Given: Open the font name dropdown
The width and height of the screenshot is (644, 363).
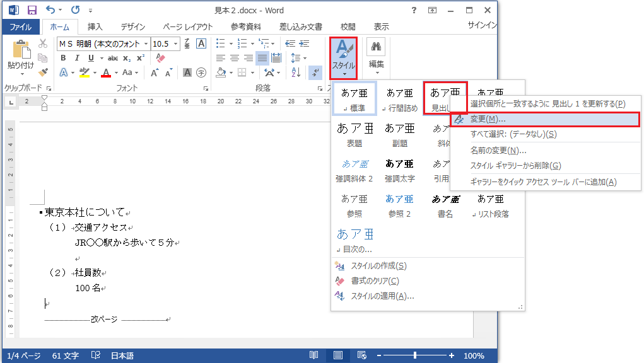Looking at the screenshot, I should 146,43.
